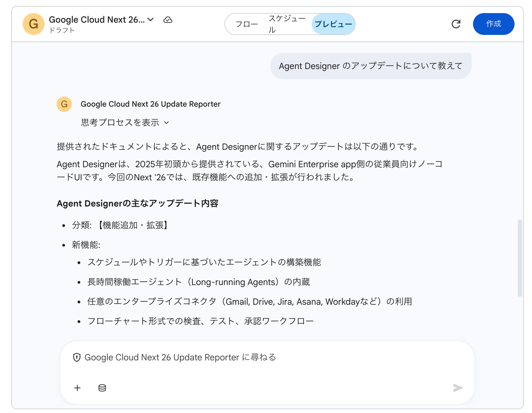Click the Google Cloud Next 26... title
This screenshot has width=532, height=413.
pos(97,20)
